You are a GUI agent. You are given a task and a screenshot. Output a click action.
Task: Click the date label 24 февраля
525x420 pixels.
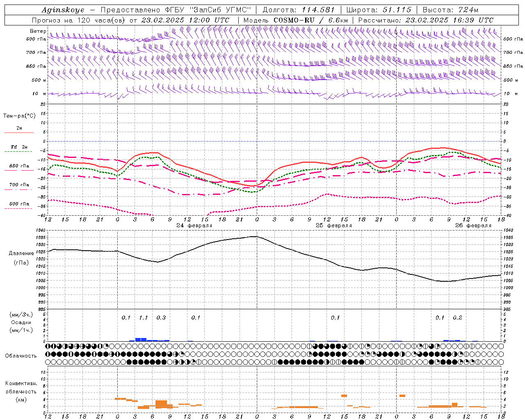click(x=194, y=226)
